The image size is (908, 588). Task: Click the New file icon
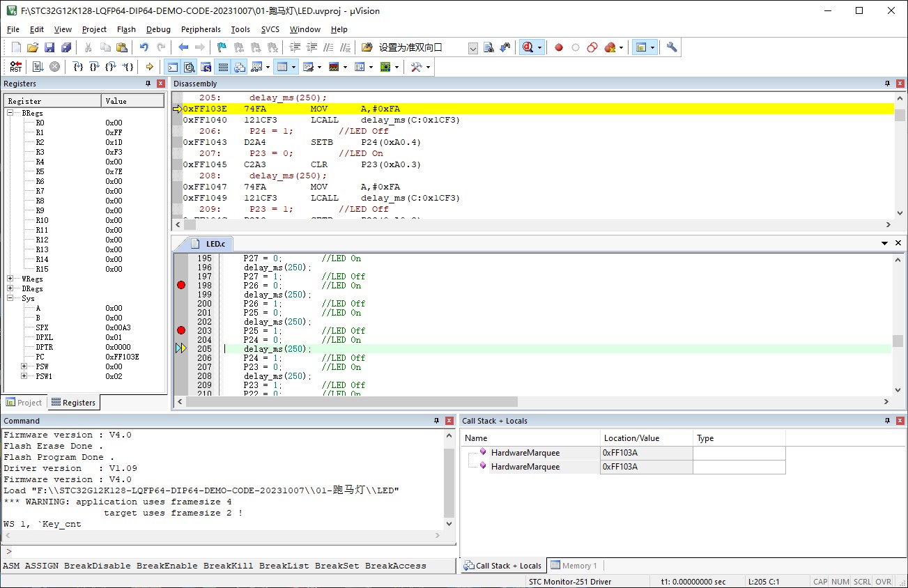click(16, 47)
